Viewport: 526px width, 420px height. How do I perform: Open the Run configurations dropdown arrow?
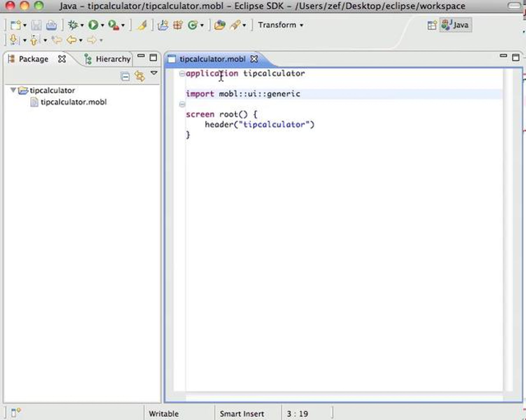pos(103,25)
